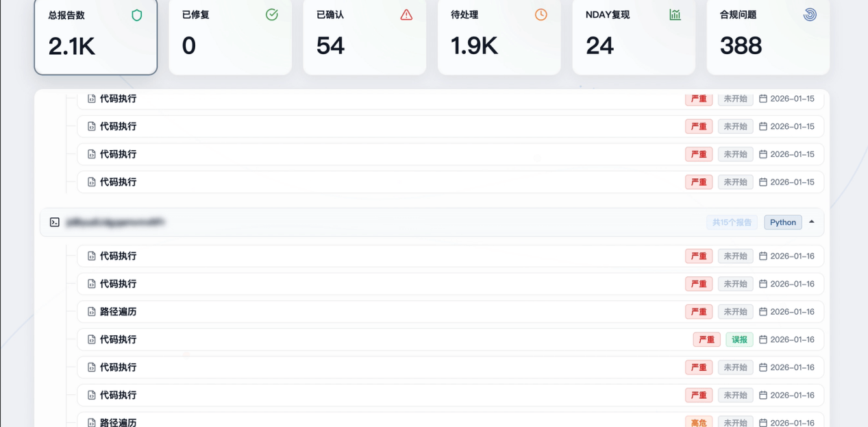Click the terminal icon beside the blurred project name
The width and height of the screenshot is (868, 427).
click(x=55, y=222)
